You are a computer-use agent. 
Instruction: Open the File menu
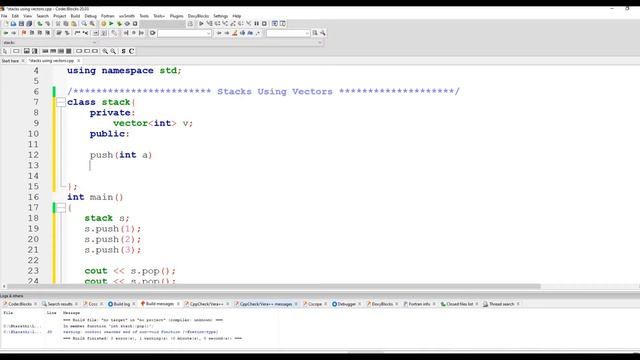(4, 16)
